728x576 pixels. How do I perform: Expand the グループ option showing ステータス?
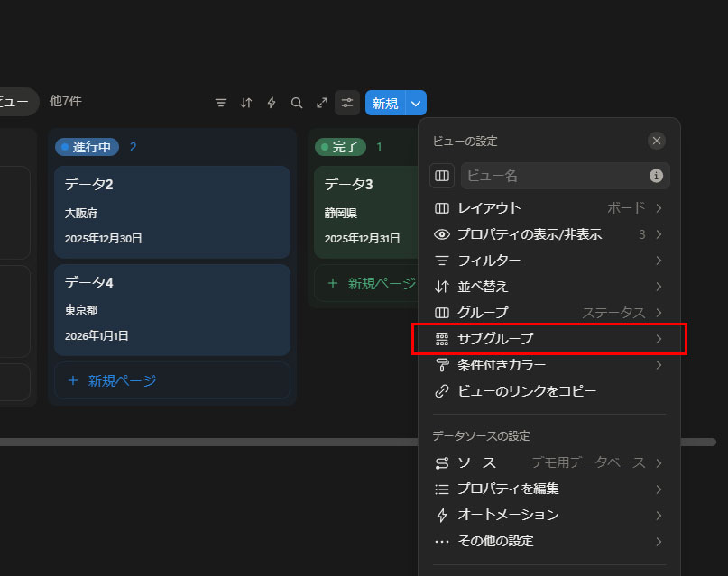tap(548, 313)
